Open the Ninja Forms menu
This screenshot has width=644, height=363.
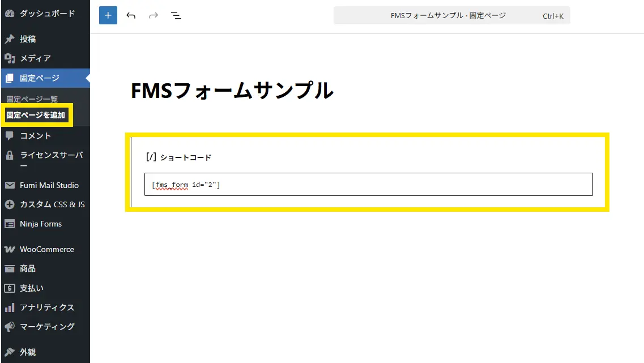(x=41, y=224)
